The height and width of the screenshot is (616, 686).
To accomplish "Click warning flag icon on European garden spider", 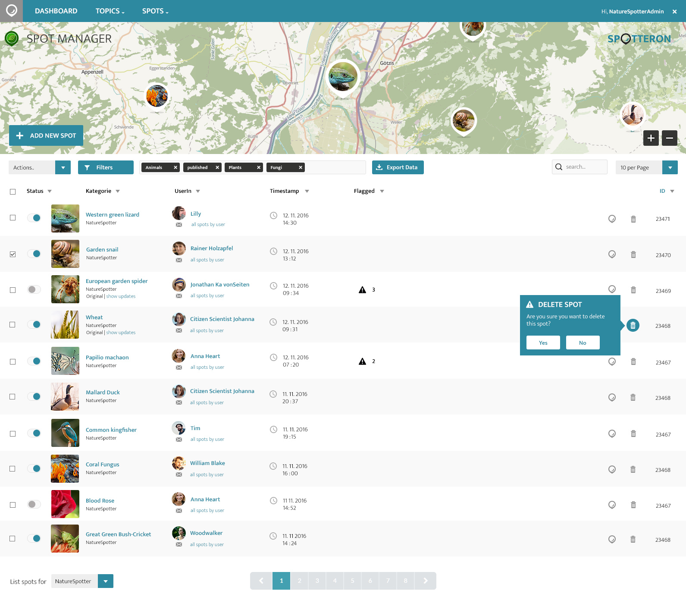I will (362, 290).
